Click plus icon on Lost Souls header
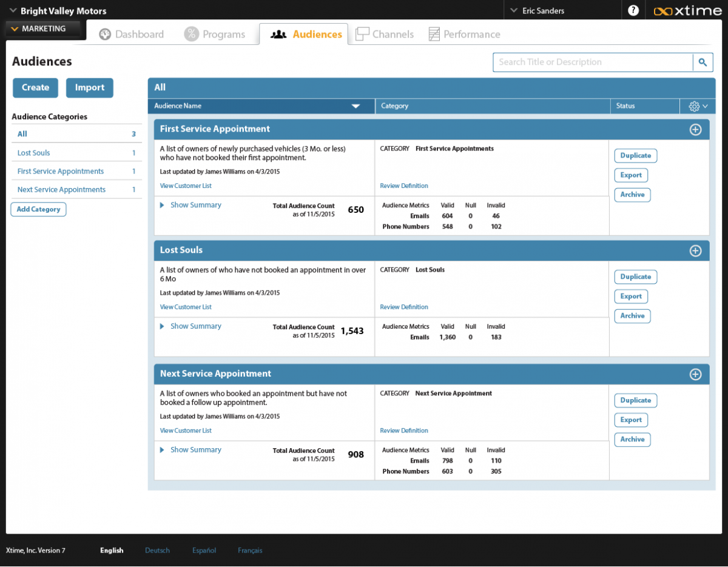 tap(695, 250)
